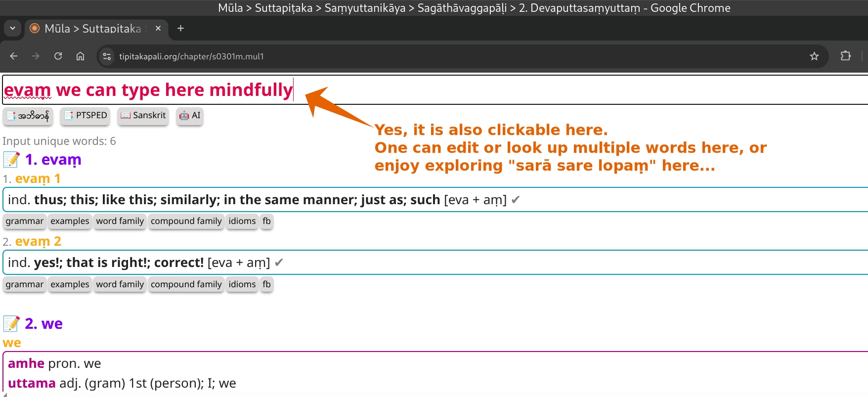This screenshot has height=397, width=868.
Task: Click the fb button for evaṃ 2
Action: tap(266, 284)
